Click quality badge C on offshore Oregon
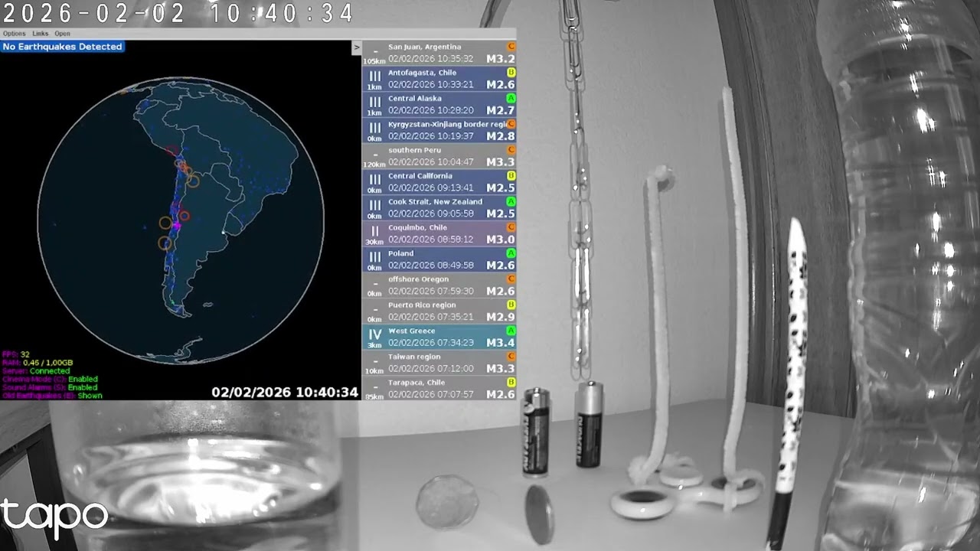Screen dimensions: 980x551 (x=511, y=279)
